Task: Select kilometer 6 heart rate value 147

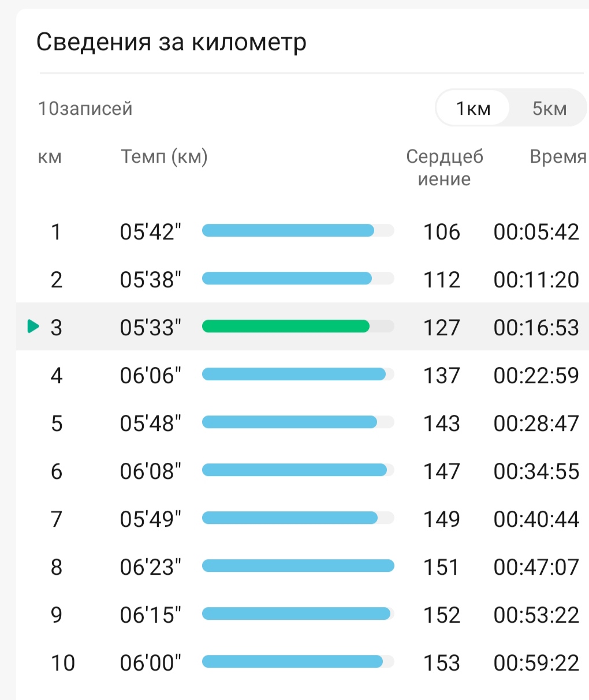Action: point(442,471)
